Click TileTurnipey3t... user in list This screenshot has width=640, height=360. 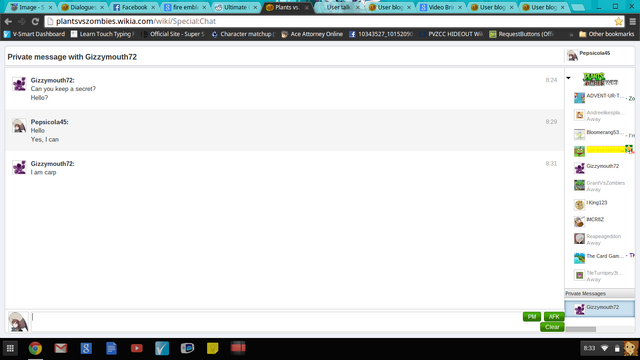[599, 276]
